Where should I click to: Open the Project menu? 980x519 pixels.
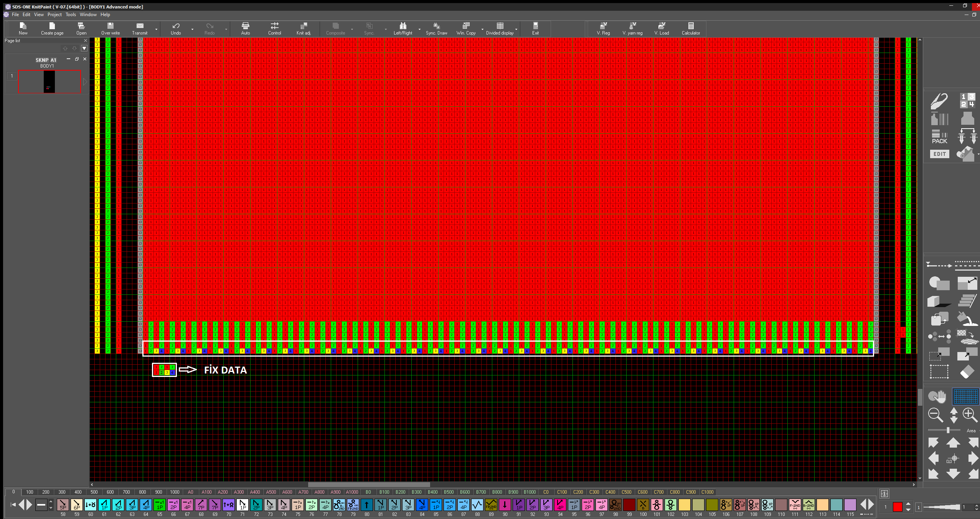54,15
